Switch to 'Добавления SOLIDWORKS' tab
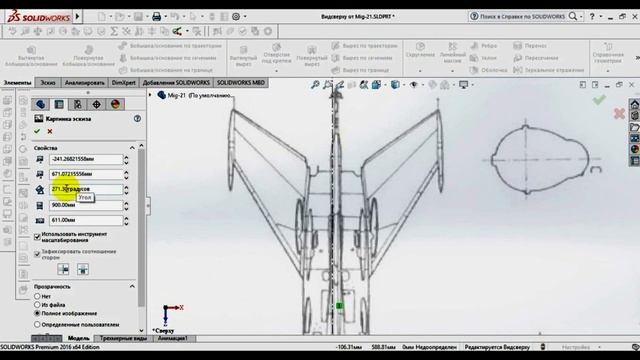Viewport: 640px width, 360px height. (x=176, y=83)
